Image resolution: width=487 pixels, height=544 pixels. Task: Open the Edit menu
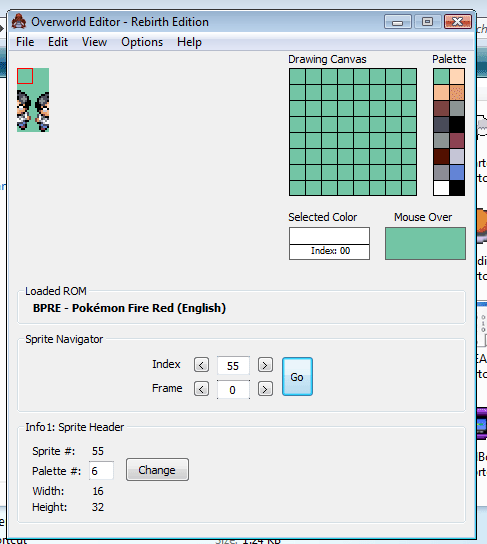pyautogui.click(x=58, y=42)
